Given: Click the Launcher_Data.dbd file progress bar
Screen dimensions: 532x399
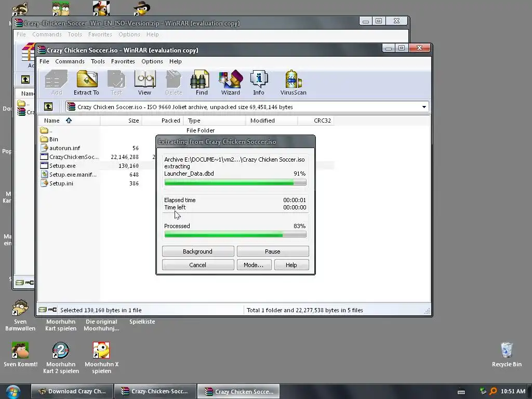Looking at the screenshot, I should point(235,182).
